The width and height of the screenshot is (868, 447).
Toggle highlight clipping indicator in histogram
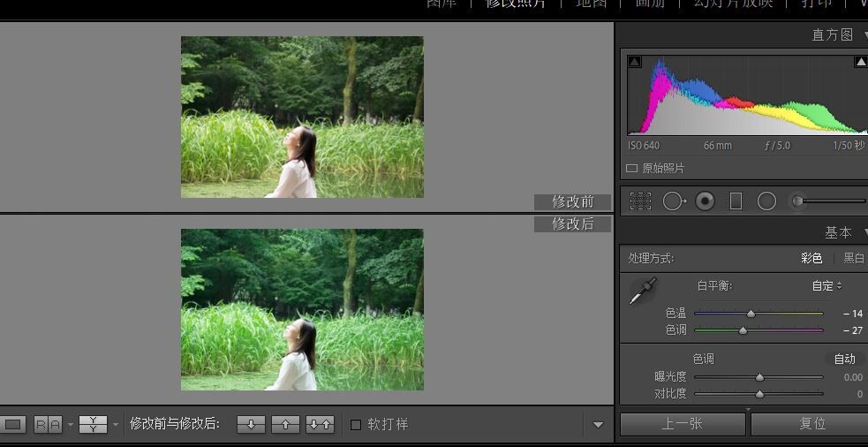[861, 62]
